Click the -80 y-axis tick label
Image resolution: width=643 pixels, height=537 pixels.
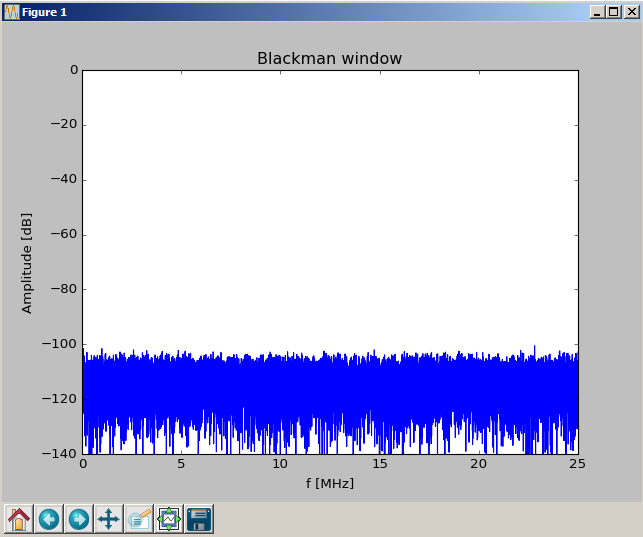[64, 289]
